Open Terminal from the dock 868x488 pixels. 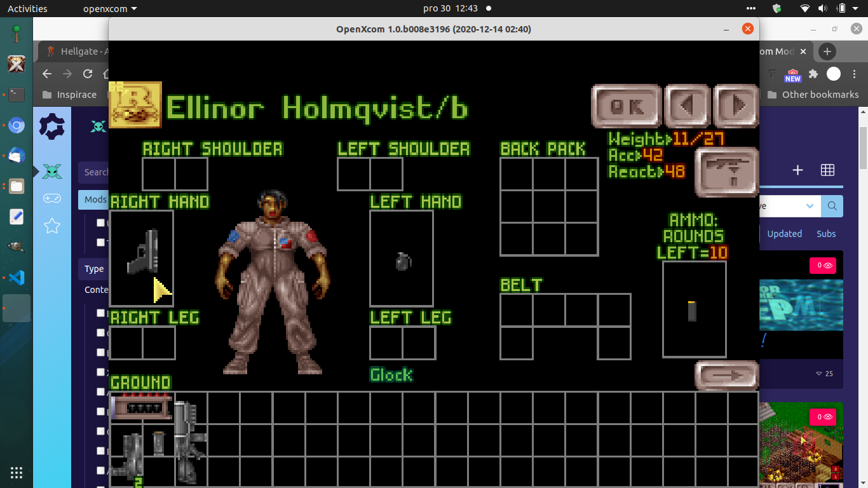point(17,95)
